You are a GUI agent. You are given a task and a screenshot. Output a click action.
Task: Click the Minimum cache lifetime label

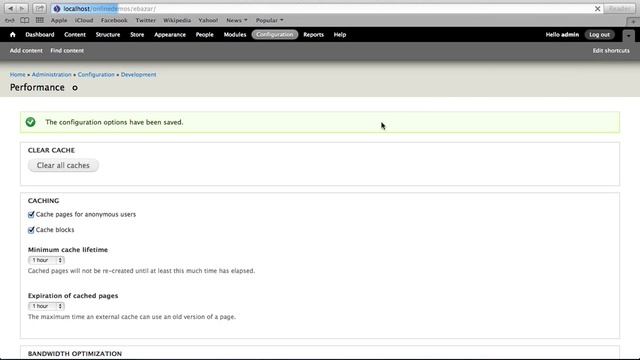click(68, 249)
